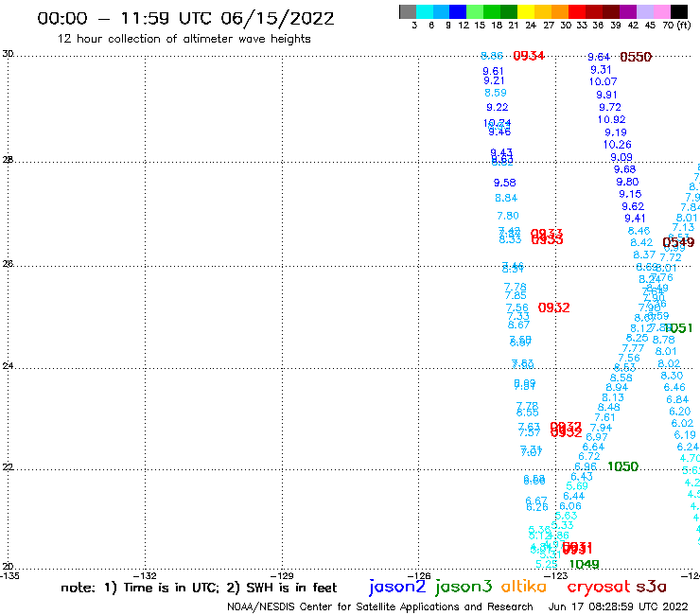This screenshot has height=615, width=700.
Task: Click the longitude axis label -132
Action: (x=146, y=575)
